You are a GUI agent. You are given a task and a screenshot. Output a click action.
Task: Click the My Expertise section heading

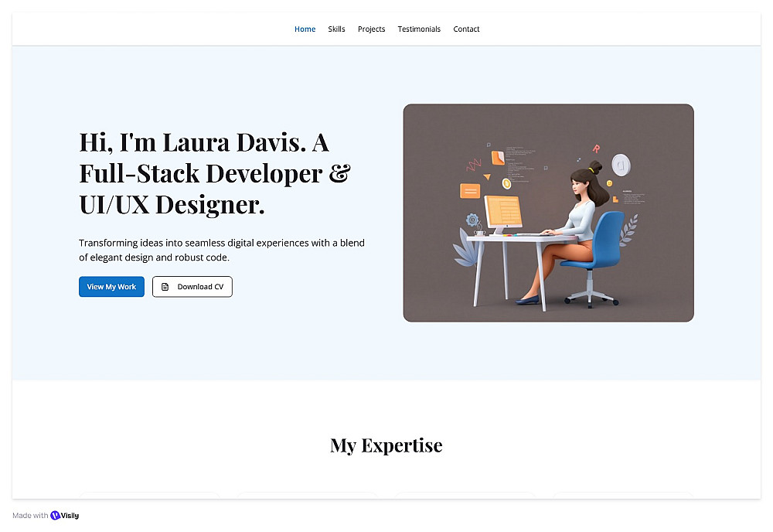point(386,445)
